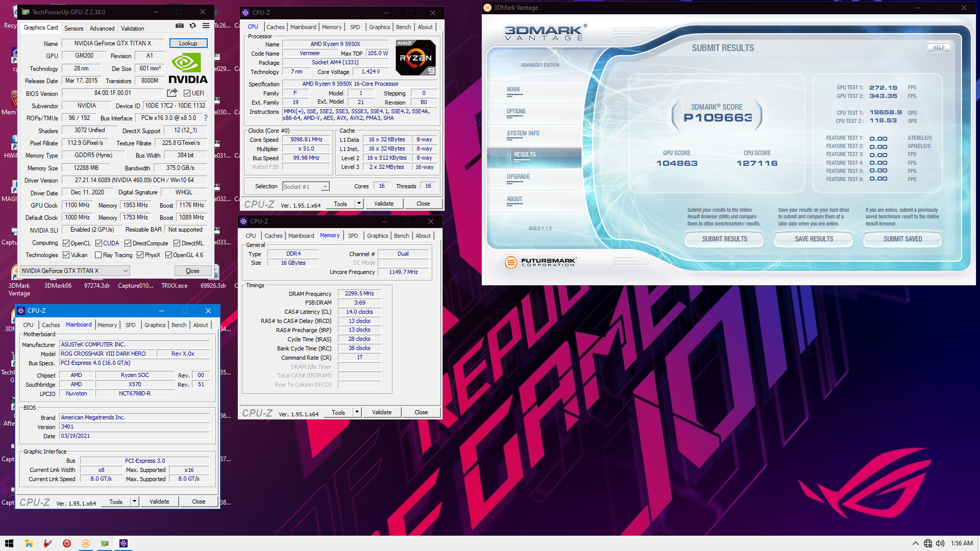Click the CPU-Z taskbar icon

coord(124,543)
